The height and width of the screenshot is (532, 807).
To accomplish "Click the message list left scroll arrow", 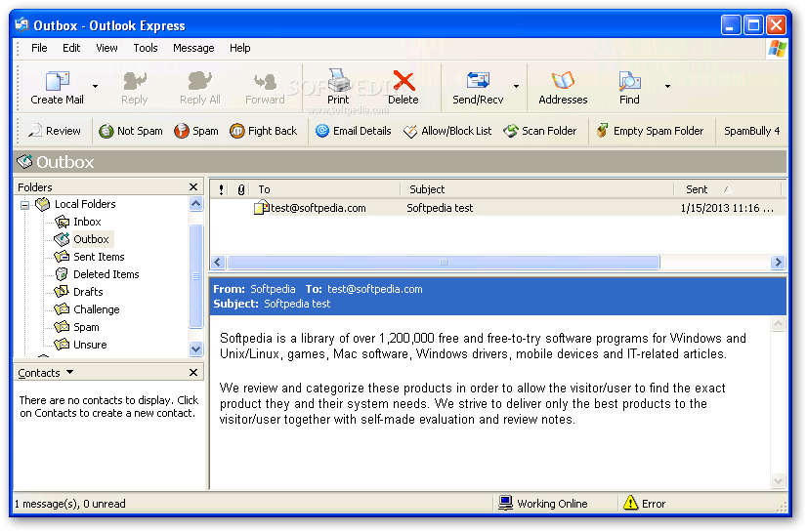I will (218, 263).
